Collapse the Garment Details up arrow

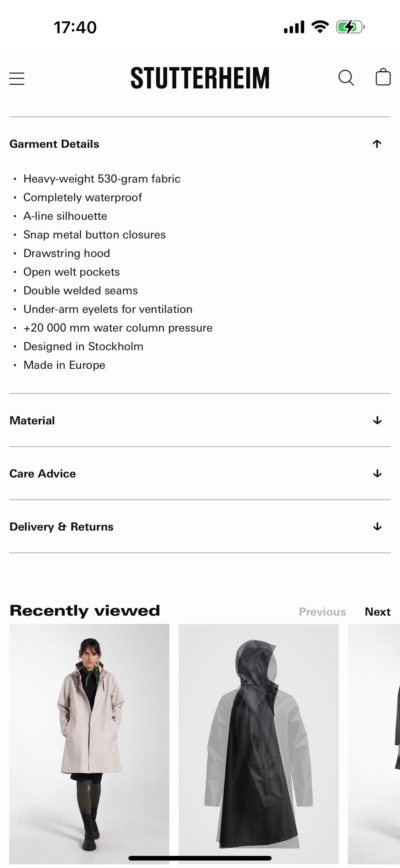[x=377, y=144]
